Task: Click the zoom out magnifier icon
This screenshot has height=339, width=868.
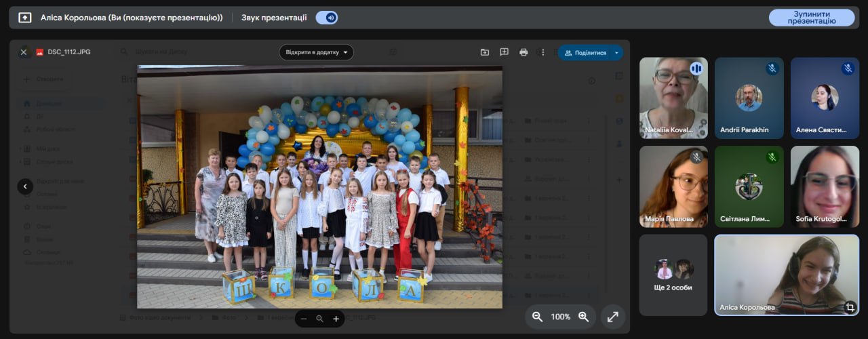Action: [537, 317]
